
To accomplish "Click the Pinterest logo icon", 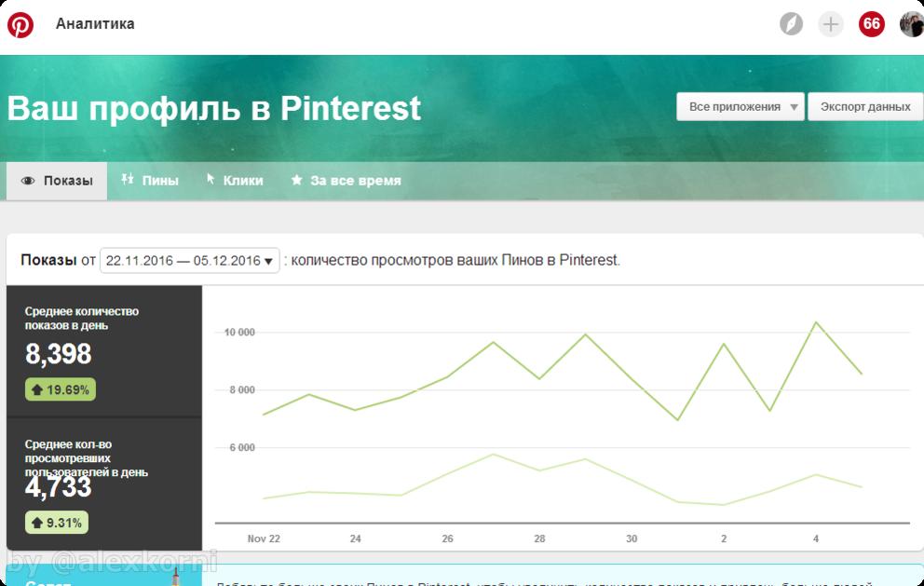I will (x=20, y=25).
